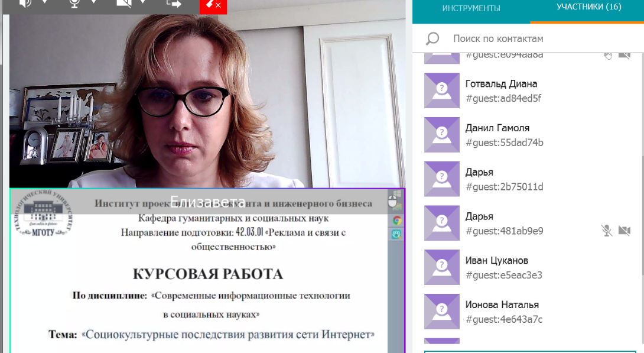Open the microphone options dropdown arrow

point(94,2)
